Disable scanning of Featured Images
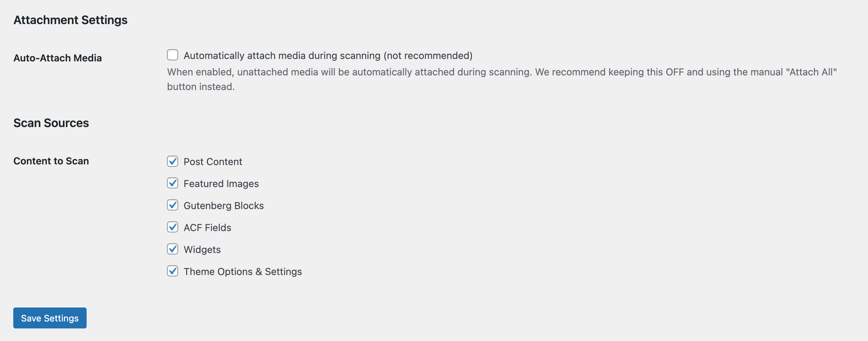 [x=173, y=184]
